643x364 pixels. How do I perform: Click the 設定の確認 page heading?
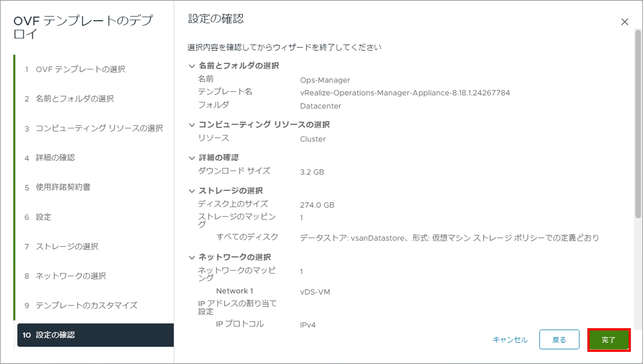click(216, 19)
